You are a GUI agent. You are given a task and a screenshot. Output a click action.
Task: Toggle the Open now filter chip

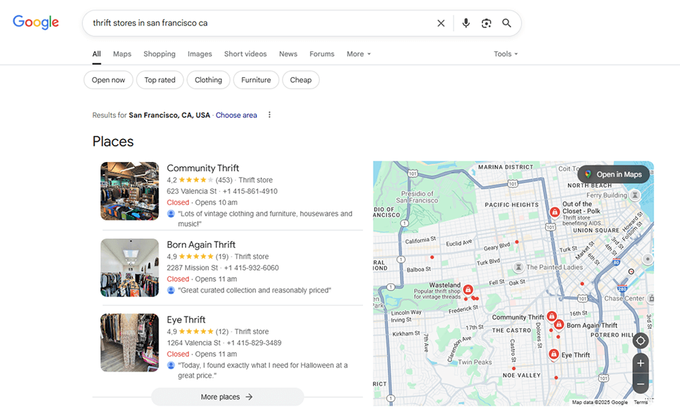tap(108, 80)
